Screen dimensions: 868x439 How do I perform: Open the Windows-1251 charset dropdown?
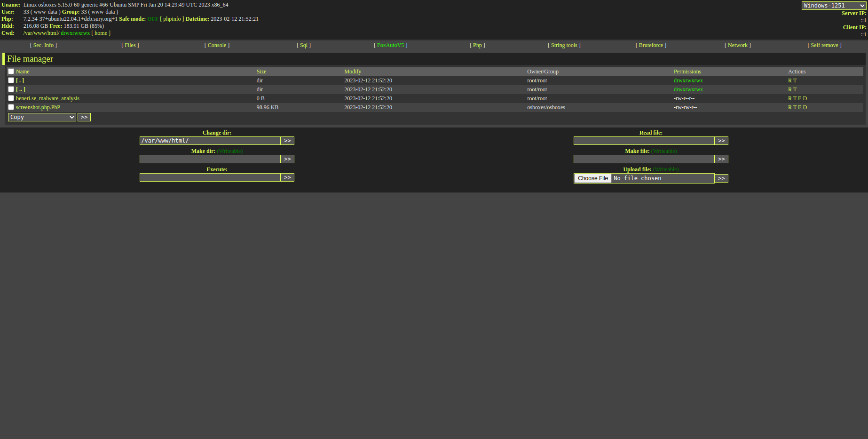click(x=834, y=6)
